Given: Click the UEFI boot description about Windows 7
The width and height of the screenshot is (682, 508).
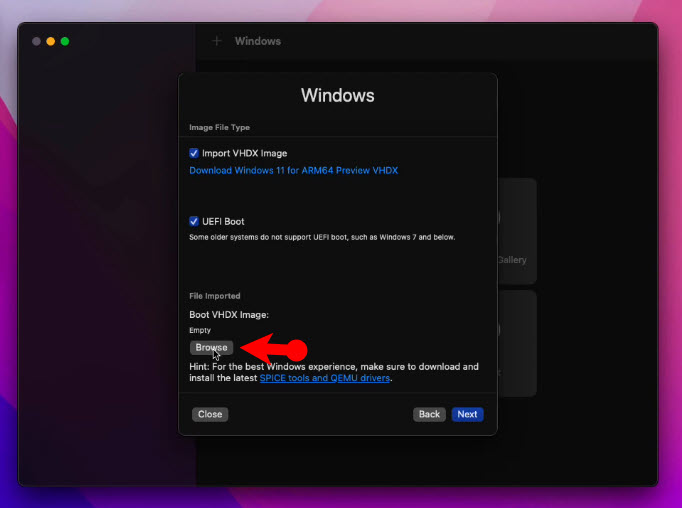Looking at the screenshot, I should tap(322, 237).
